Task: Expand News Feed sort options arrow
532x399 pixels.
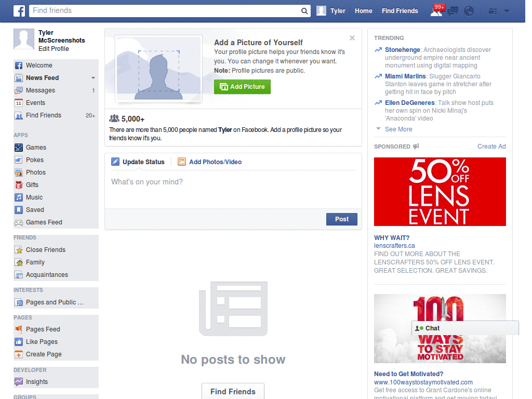Action: [93, 78]
